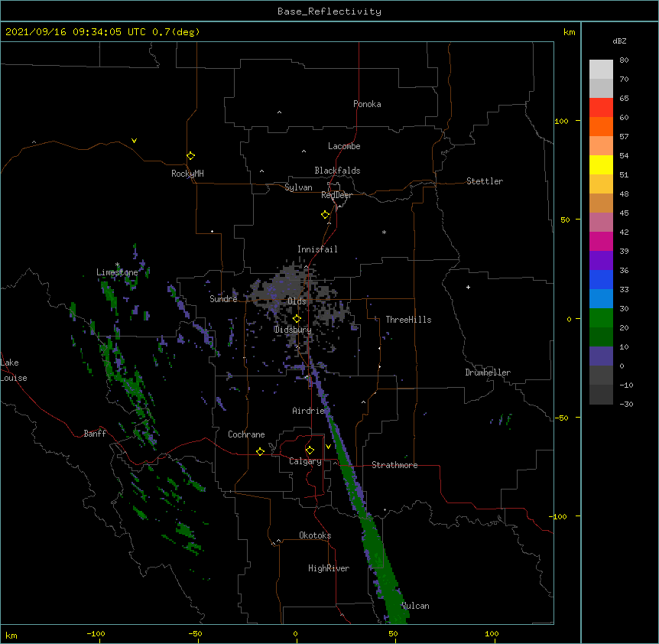This screenshot has width=659, height=644.
Task: Click the green 20-30 dBZ legend swatch
Action: 601,318
